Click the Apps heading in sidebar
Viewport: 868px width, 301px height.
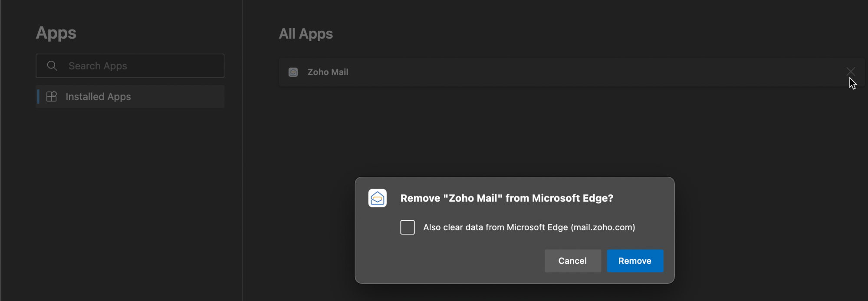tap(56, 33)
